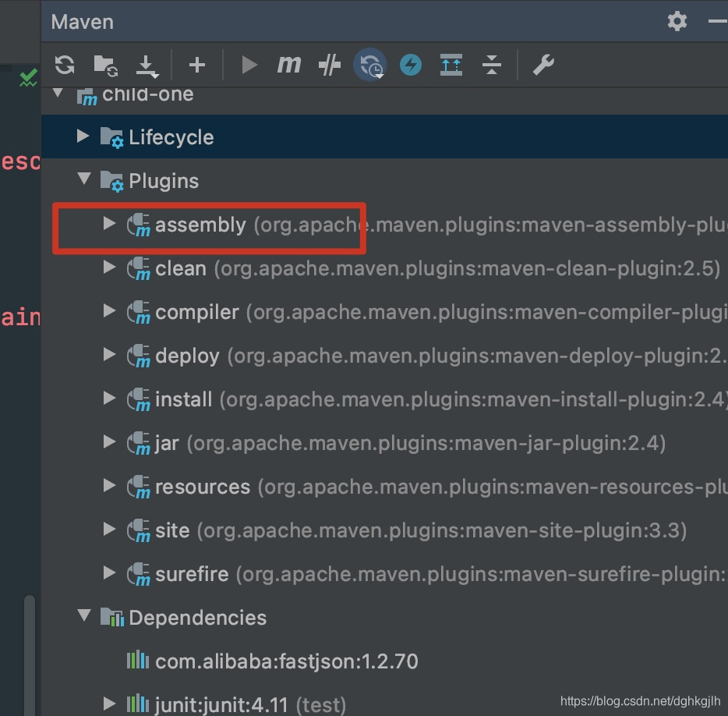
Task: Select the 'jar' plugin label
Action: (x=167, y=444)
